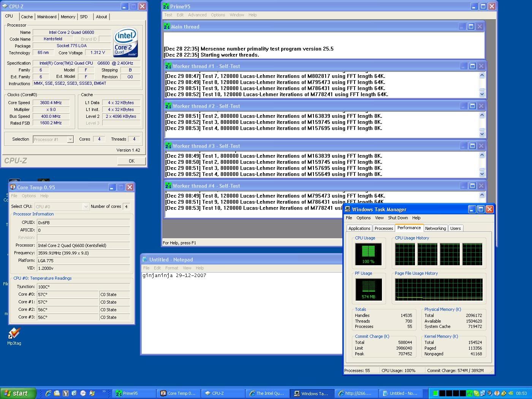Open Window menu in Prime95

click(237, 15)
